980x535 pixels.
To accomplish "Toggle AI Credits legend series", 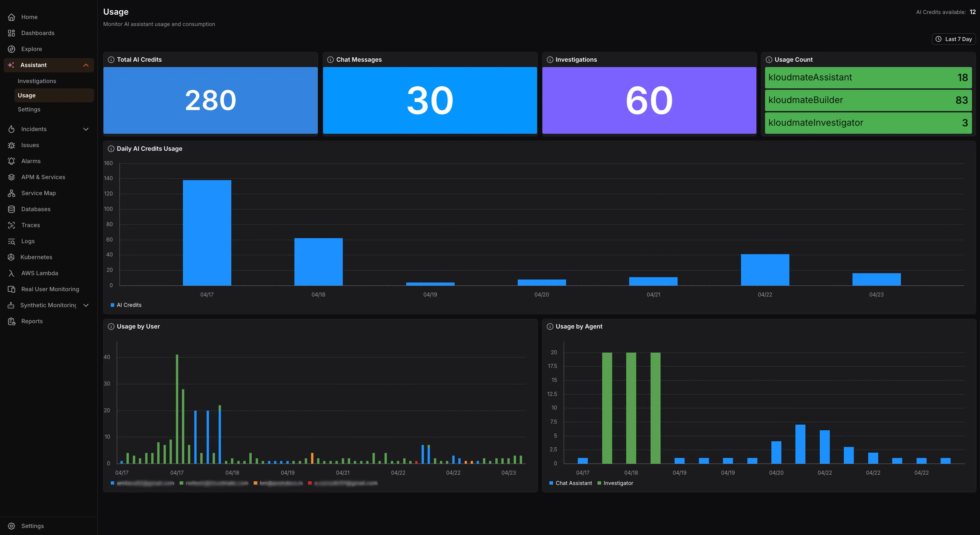I will click(x=126, y=305).
